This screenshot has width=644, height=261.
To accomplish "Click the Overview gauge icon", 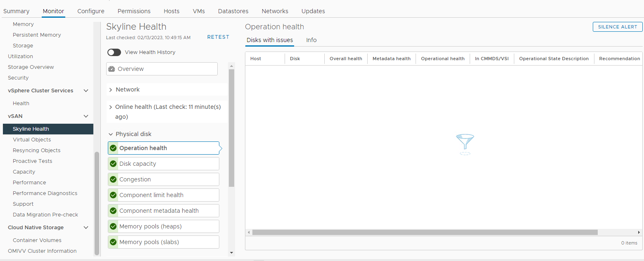I will point(112,69).
